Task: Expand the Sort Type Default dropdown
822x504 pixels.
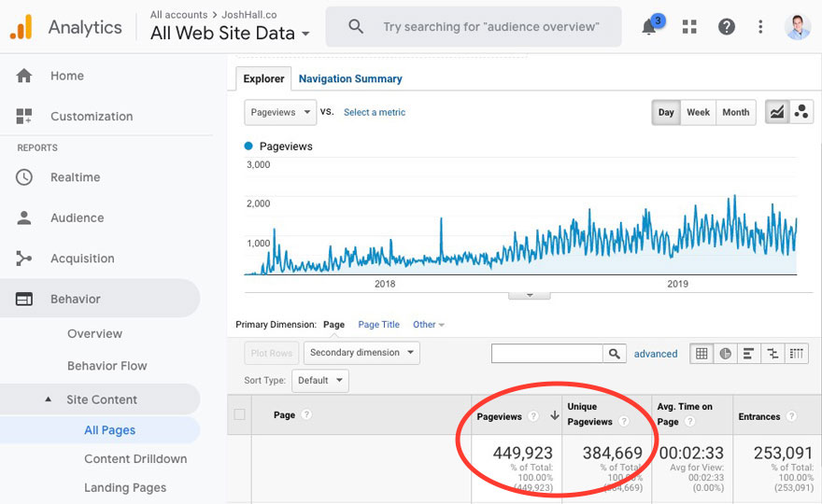Action: (x=320, y=381)
